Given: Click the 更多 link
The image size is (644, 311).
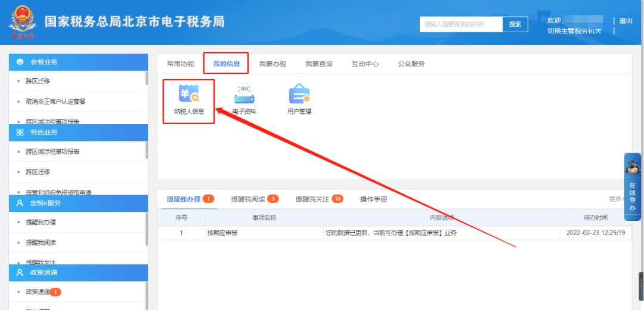Looking at the screenshot, I should point(615,199).
